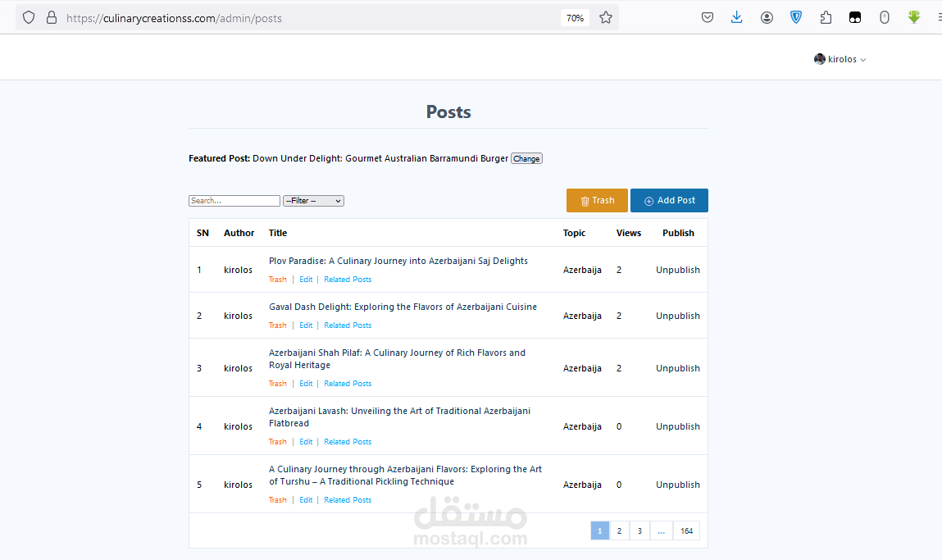
Task: Unpublish the Azerbaijani Lavash post
Action: click(678, 426)
